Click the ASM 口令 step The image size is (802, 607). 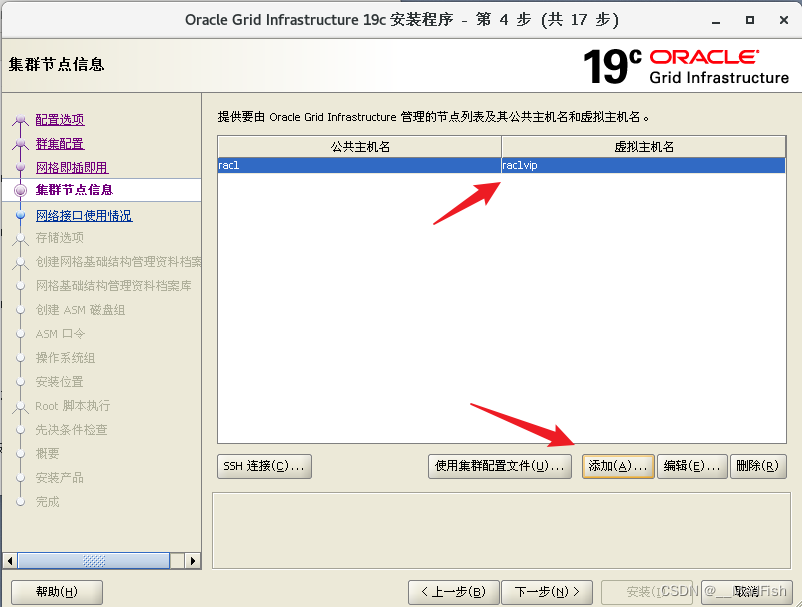point(60,334)
